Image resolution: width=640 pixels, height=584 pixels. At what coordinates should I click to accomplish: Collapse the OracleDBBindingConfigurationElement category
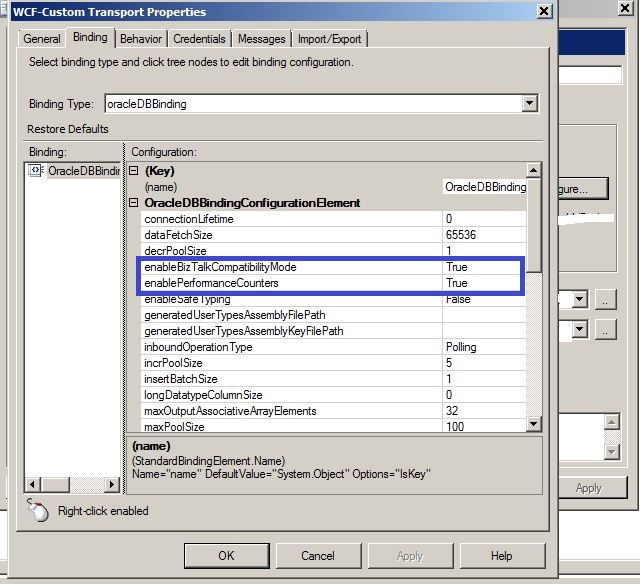click(133, 202)
